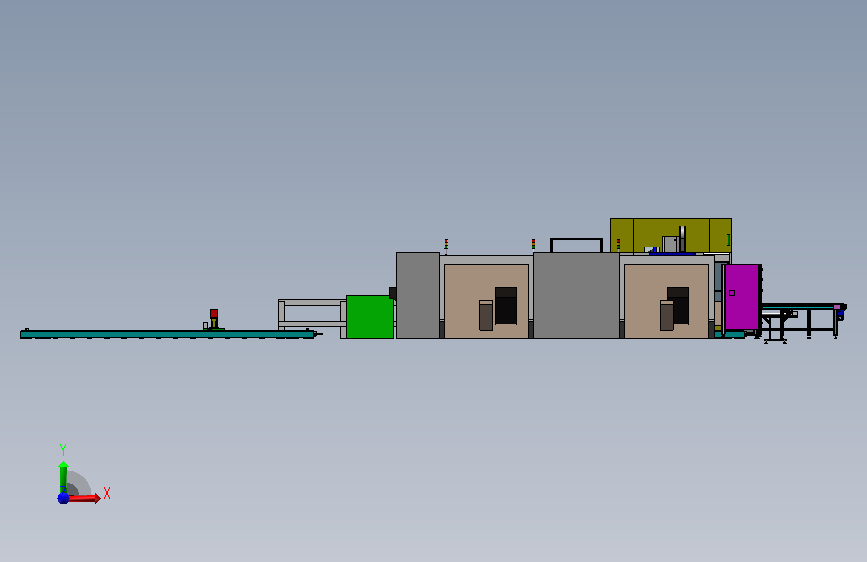Select the magenta cabinet door
867x562 pixels.
click(x=742, y=297)
